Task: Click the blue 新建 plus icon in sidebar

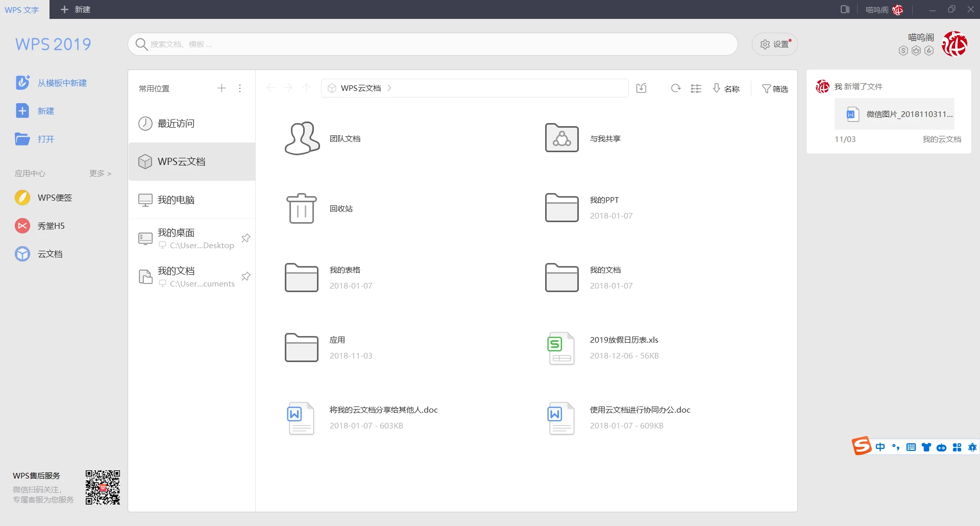Action: tap(22, 111)
